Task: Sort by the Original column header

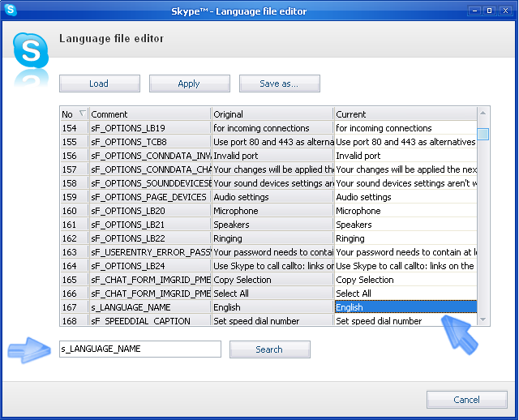Action: 272,114
